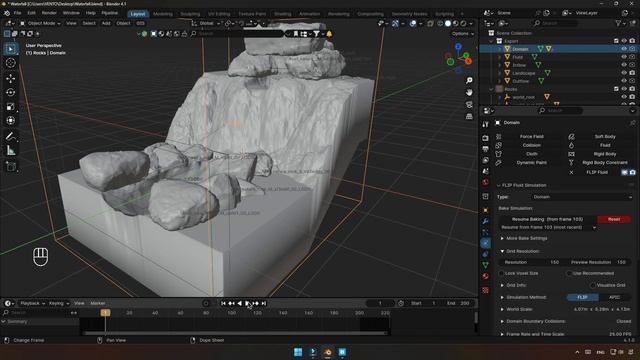This screenshot has width=640, height=360.
Task: Enable Use Recommended checkbox
Action: (569, 273)
